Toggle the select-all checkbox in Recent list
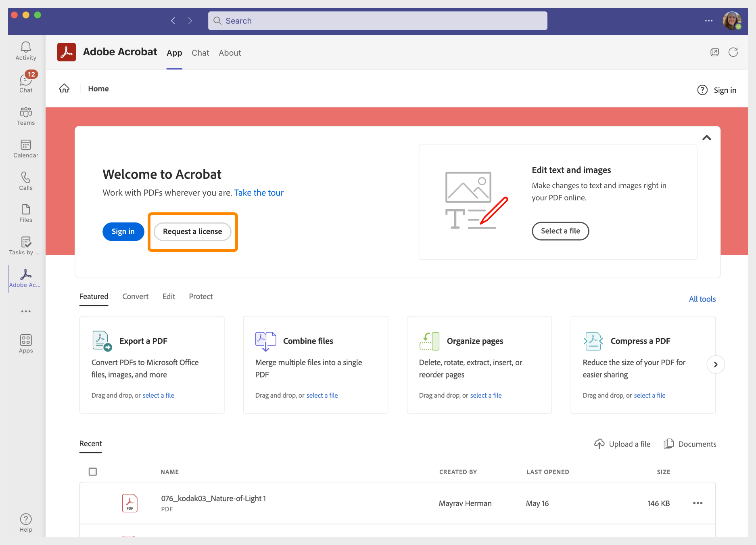The image size is (756, 545). (92, 472)
